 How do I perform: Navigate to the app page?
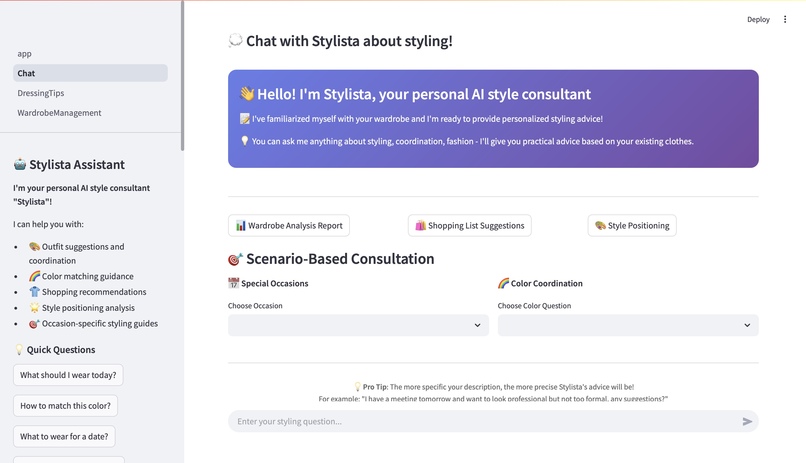pos(25,54)
